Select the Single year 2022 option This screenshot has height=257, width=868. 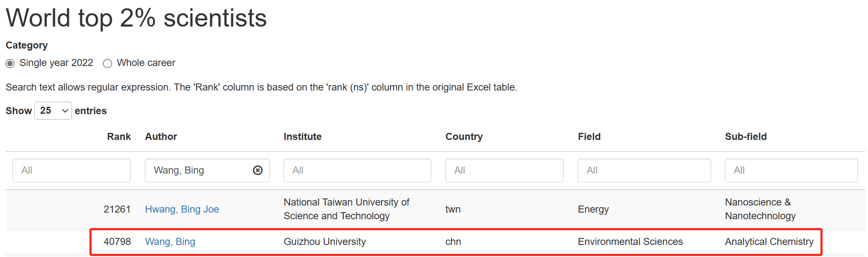click(10, 64)
